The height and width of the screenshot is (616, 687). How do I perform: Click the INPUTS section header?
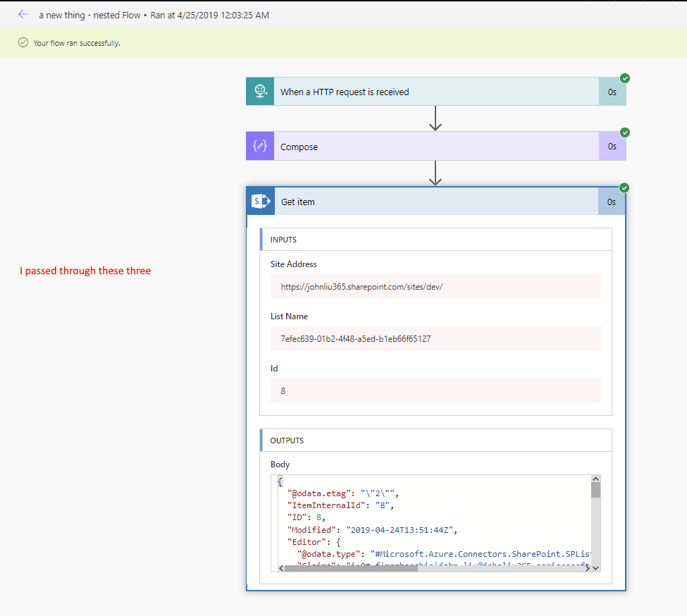click(x=435, y=240)
